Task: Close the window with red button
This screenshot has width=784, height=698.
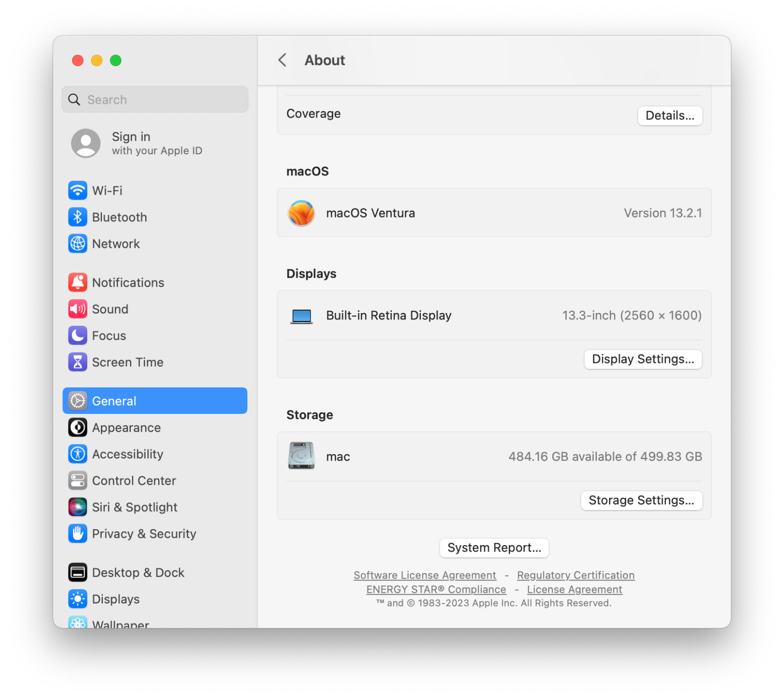Action: 77,60
